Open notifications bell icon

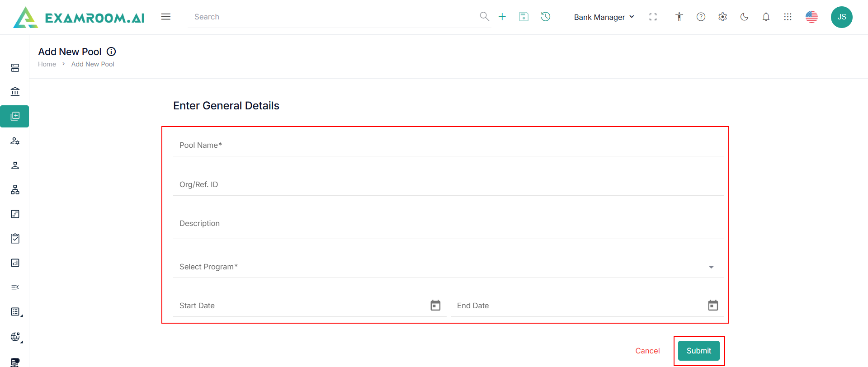pos(766,17)
